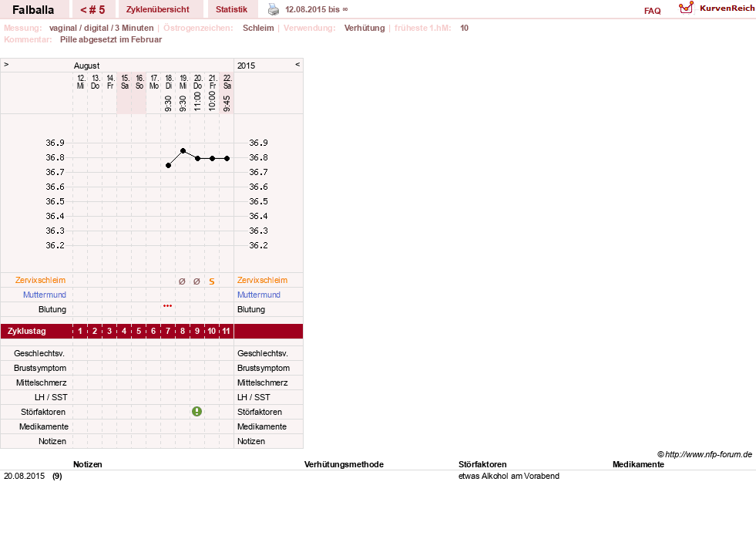Click the left 'LH / SST' row label
The width and height of the screenshot is (756, 556).
(51, 397)
